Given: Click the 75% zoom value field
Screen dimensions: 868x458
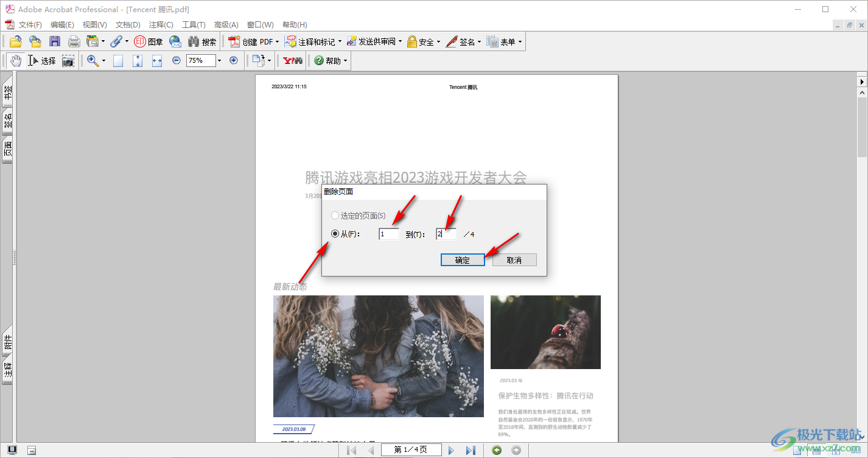Looking at the screenshot, I should coord(201,60).
